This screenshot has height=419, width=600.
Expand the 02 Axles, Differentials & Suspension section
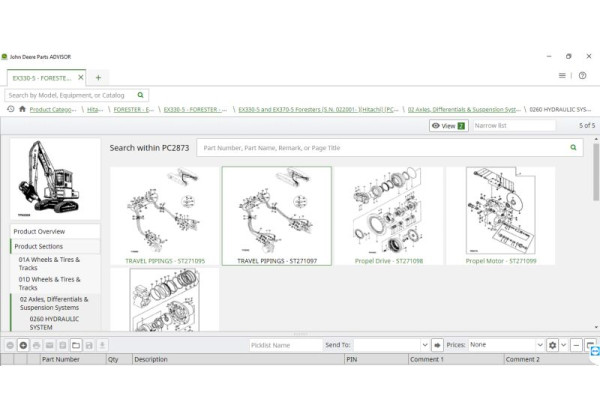click(x=54, y=303)
